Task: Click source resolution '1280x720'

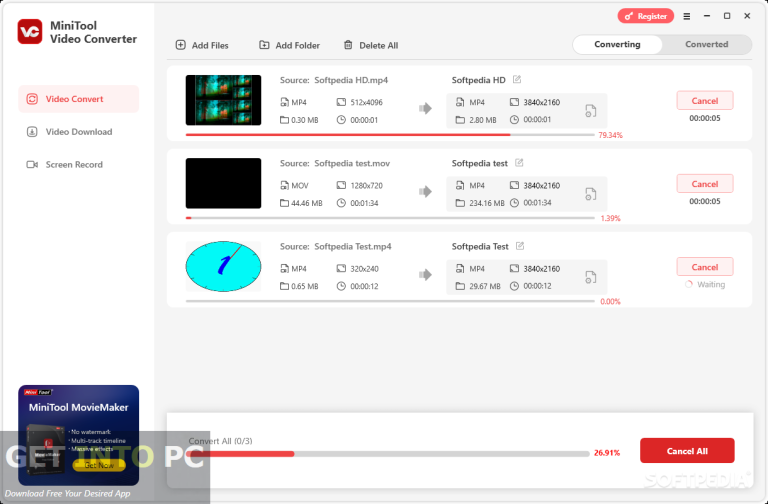Action: coord(366,186)
